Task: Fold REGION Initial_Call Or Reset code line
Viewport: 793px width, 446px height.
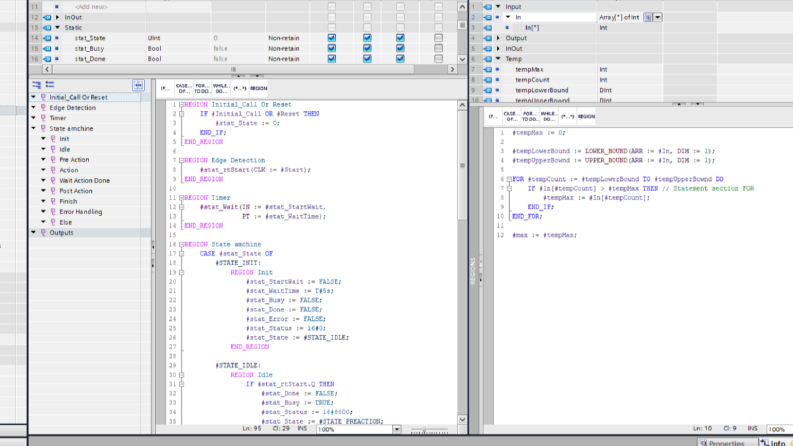Action: (x=181, y=105)
